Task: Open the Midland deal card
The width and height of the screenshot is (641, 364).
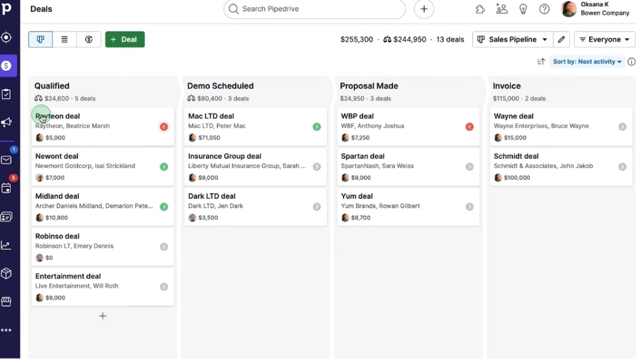Action: pyautogui.click(x=103, y=207)
